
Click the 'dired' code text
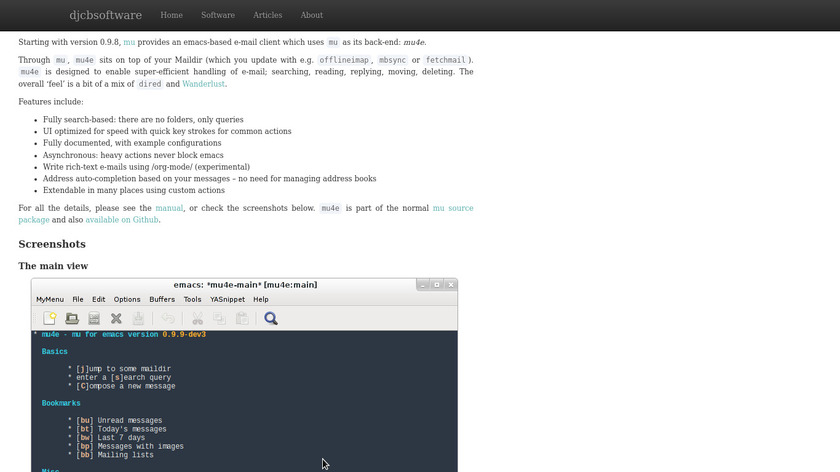pyautogui.click(x=149, y=84)
